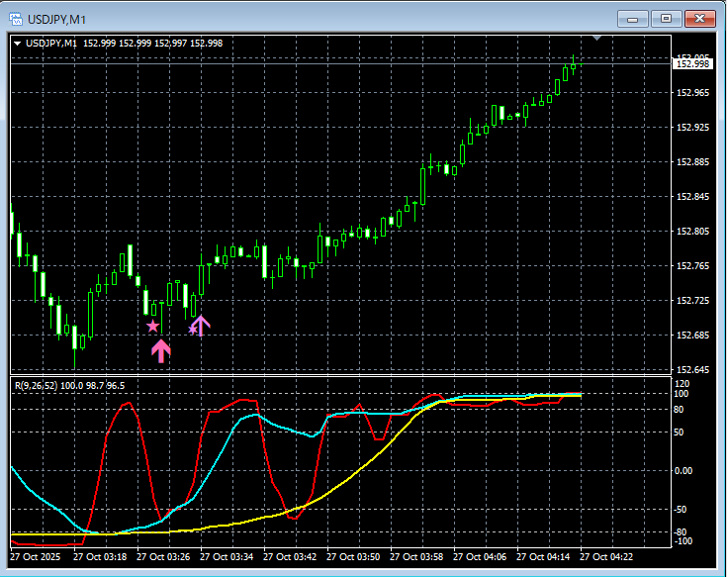Click the USDJPY,M1 title bar text

click(56, 18)
